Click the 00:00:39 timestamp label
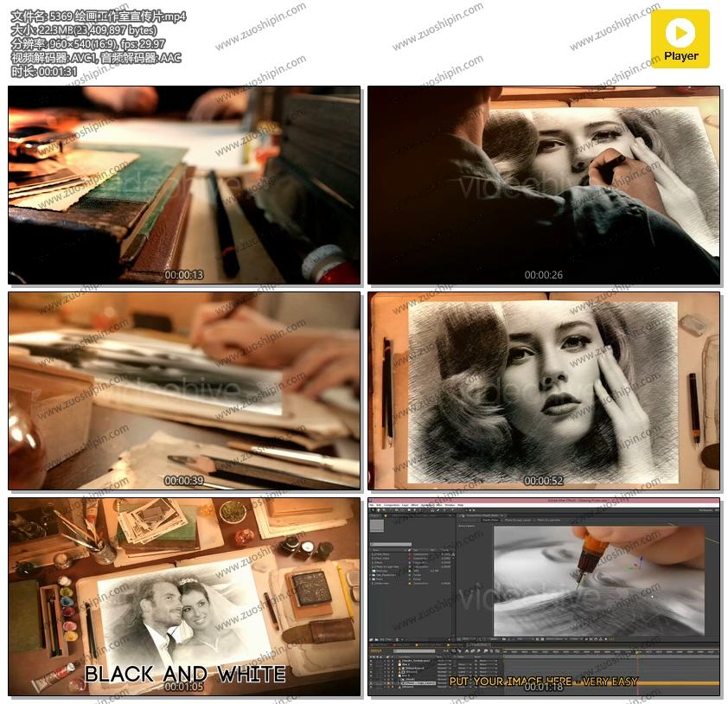 [184, 481]
